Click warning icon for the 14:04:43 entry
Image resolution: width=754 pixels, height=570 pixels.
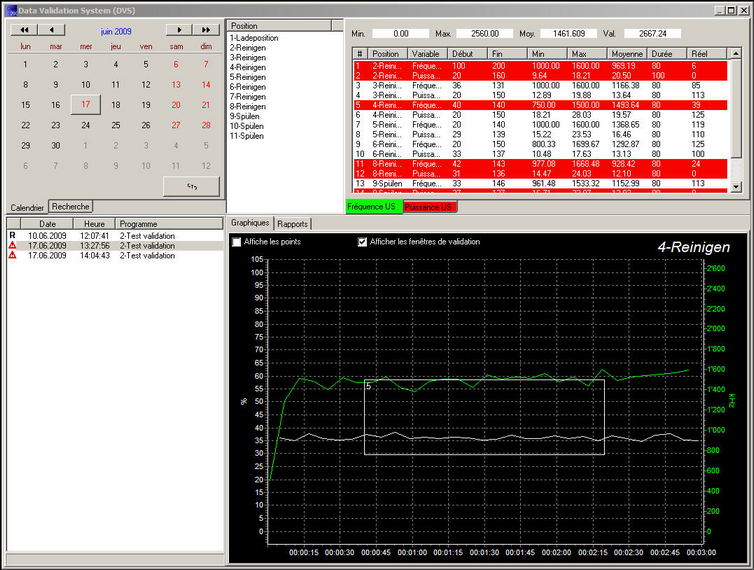click(13, 255)
